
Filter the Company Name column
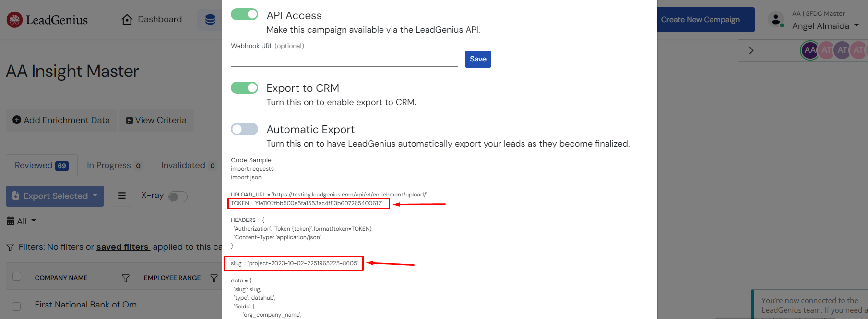tap(126, 278)
